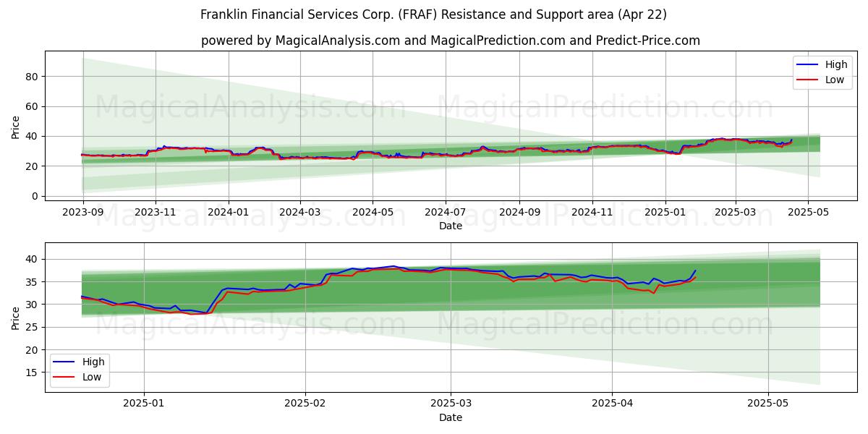Click the '15' price tick label

[x=32, y=373]
